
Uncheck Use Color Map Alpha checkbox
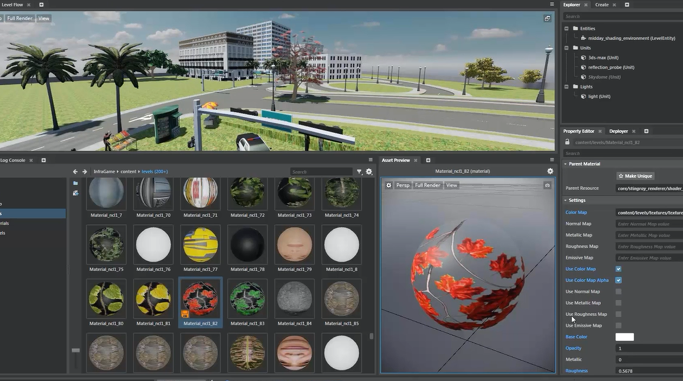(x=618, y=280)
